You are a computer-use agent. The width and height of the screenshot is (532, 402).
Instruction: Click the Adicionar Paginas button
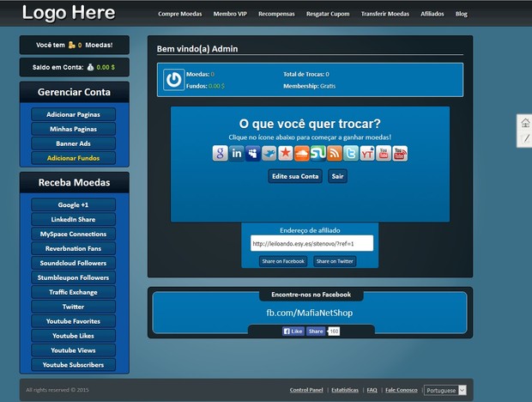[x=73, y=114]
